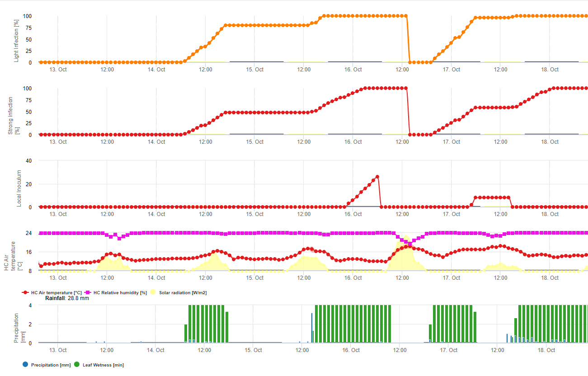Click the magenta square HC Relative humidity marker
Viewport: 588px width, 376px height.
point(89,293)
